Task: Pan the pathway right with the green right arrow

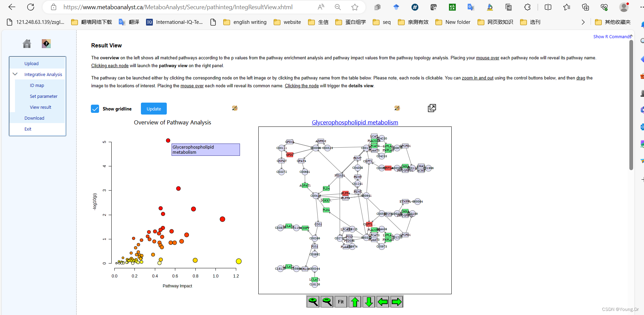Action: 397,301
